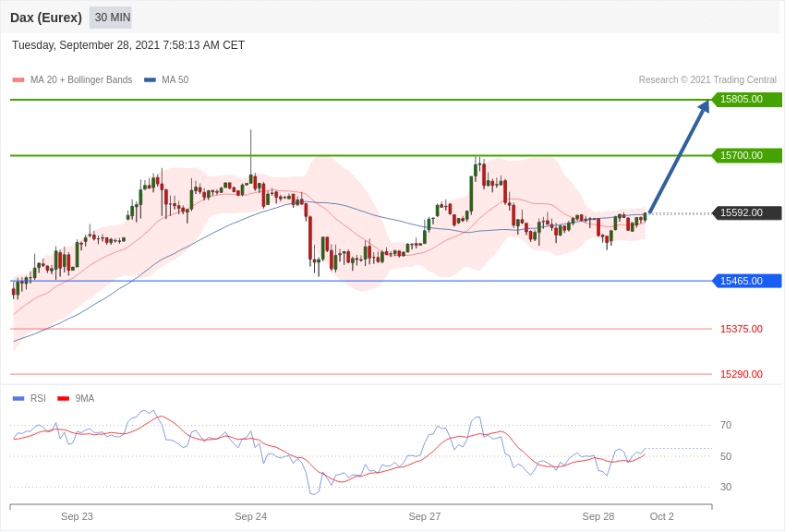Screen dimensions: 785x532
Task: Click the Sep 23 date axis label
Action: tap(77, 516)
